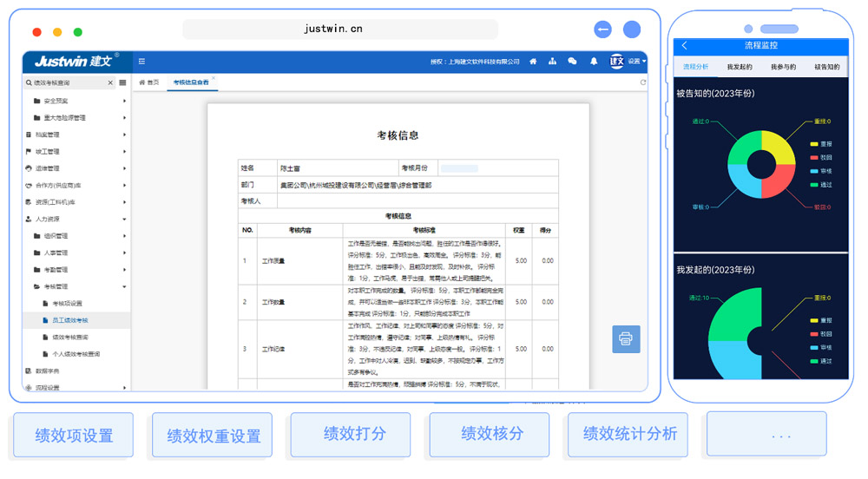The width and height of the screenshot is (868, 479).
Task: Expand 安全预案 folder arrow
Action: click(124, 102)
